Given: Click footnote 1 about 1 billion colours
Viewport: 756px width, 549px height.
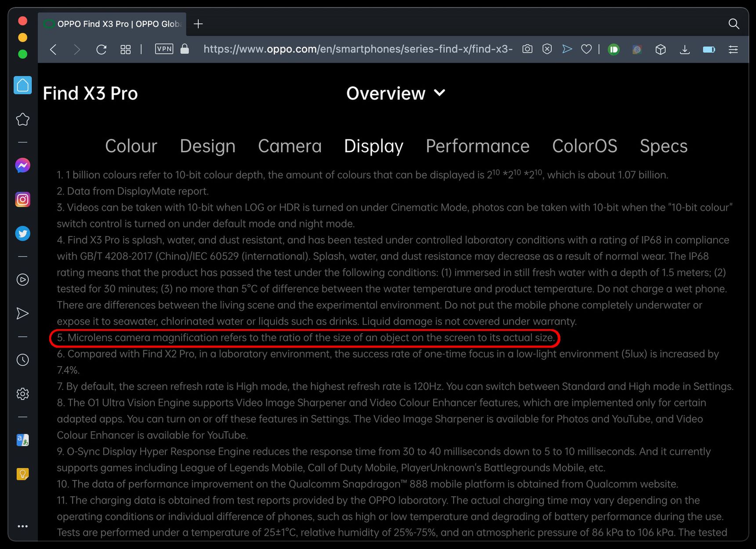Looking at the screenshot, I should coord(363,175).
